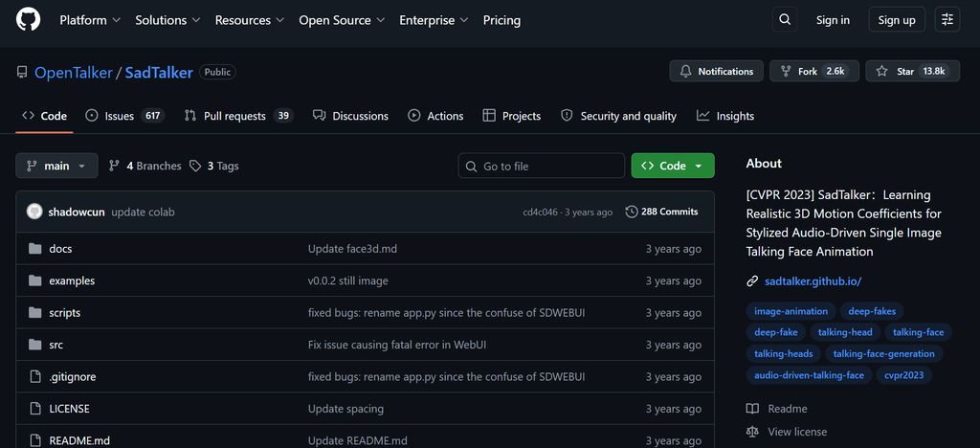Open the README.md file name
The height and width of the screenshot is (448, 980).
coord(79,440)
